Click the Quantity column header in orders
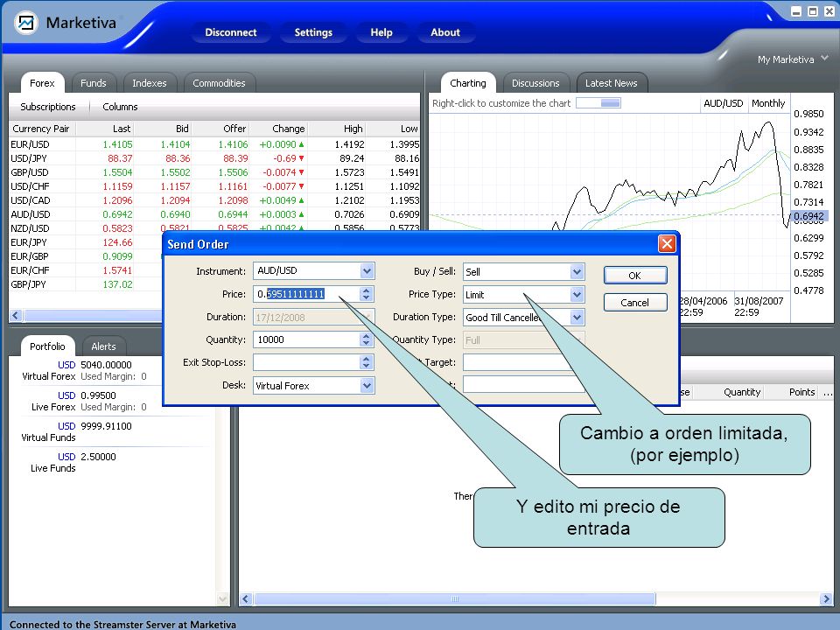 742,392
